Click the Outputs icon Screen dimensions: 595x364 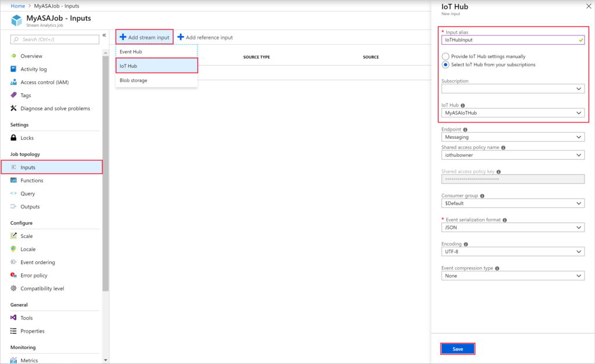pos(14,206)
